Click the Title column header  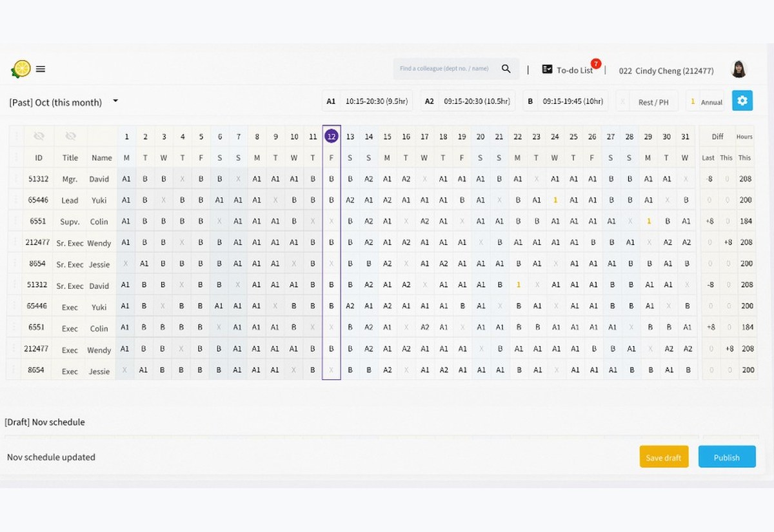70,157
